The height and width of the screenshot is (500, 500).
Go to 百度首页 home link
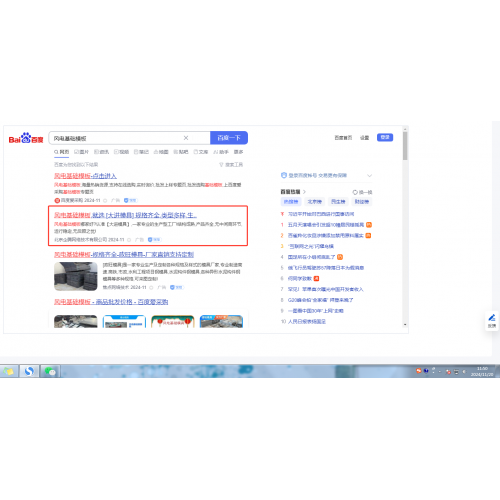click(343, 138)
